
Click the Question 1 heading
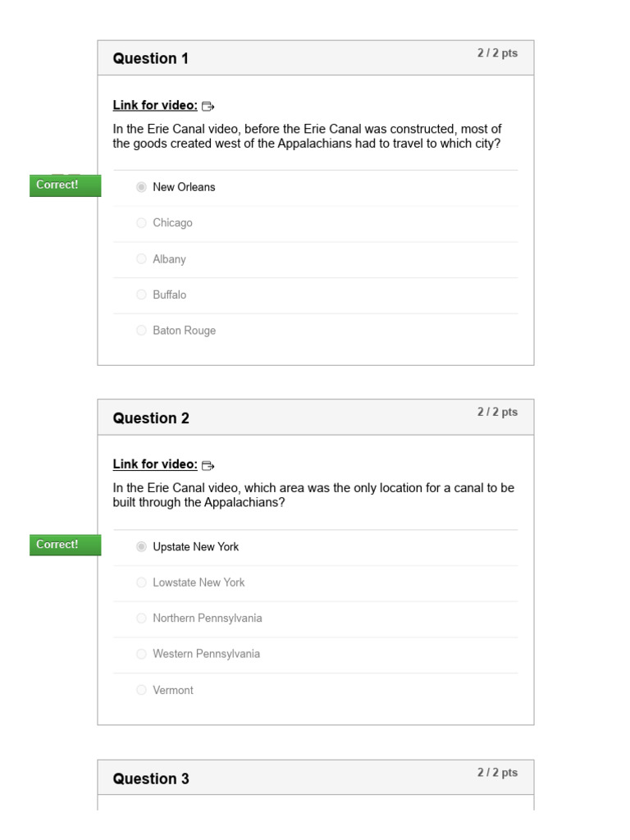click(x=151, y=58)
